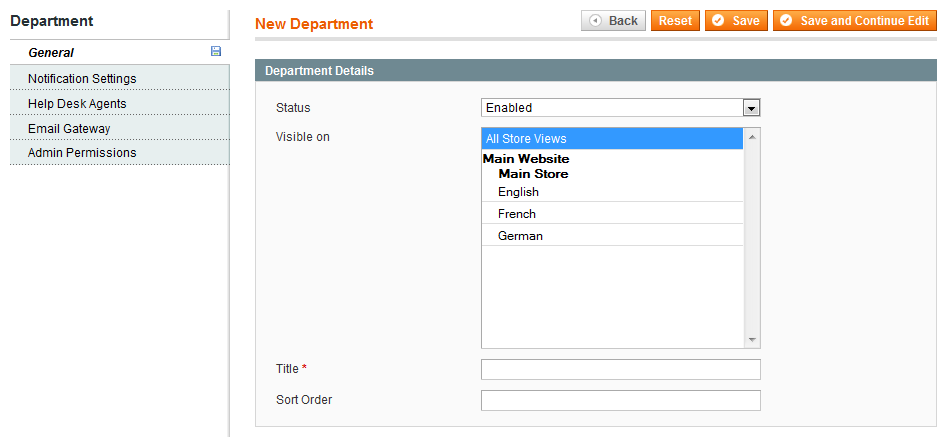The height and width of the screenshot is (437, 947).
Task: Click the Sort Order text field
Action: click(x=620, y=401)
